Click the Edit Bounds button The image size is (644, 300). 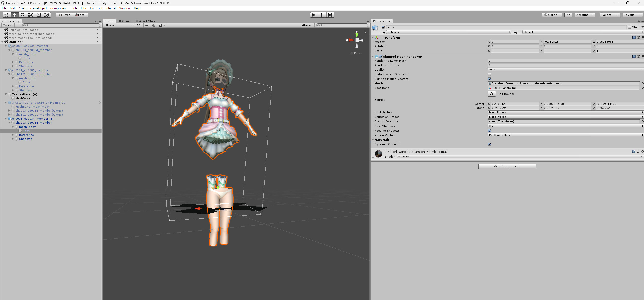[x=491, y=94]
